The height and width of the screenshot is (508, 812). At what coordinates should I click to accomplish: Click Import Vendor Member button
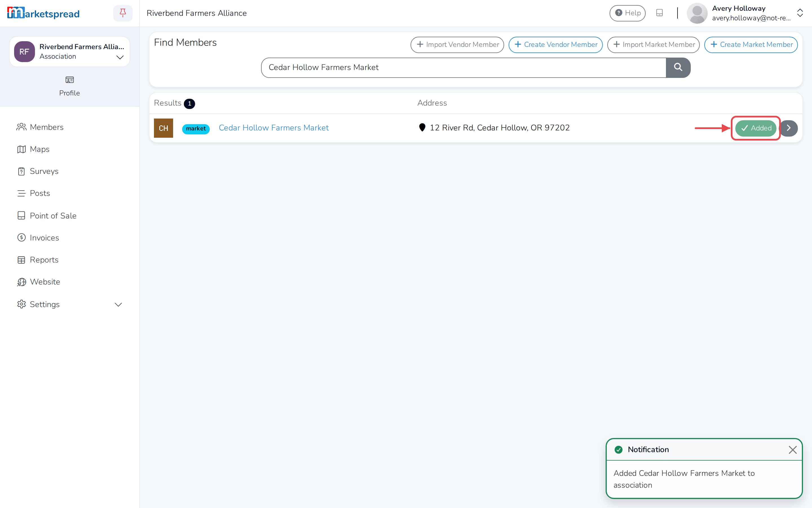pos(457,45)
